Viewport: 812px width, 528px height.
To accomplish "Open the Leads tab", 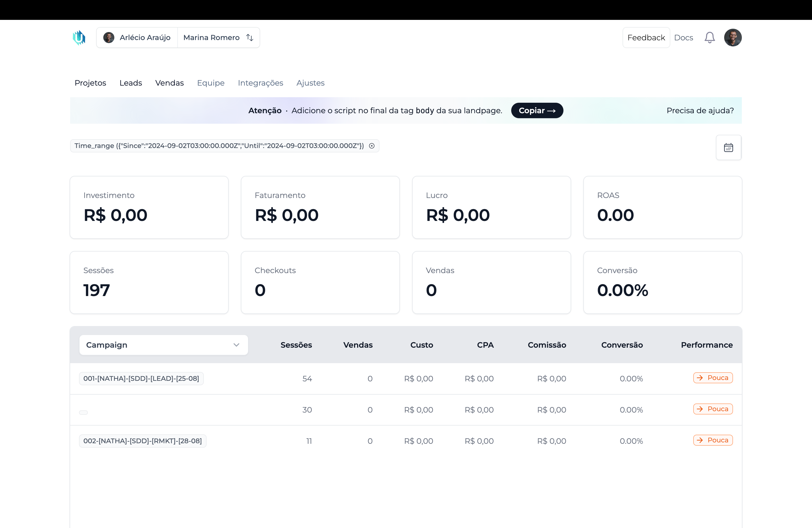I will tap(131, 83).
